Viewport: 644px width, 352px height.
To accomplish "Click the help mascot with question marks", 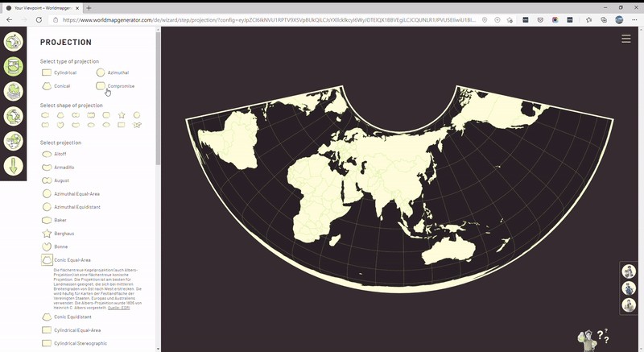I will click(x=592, y=338).
